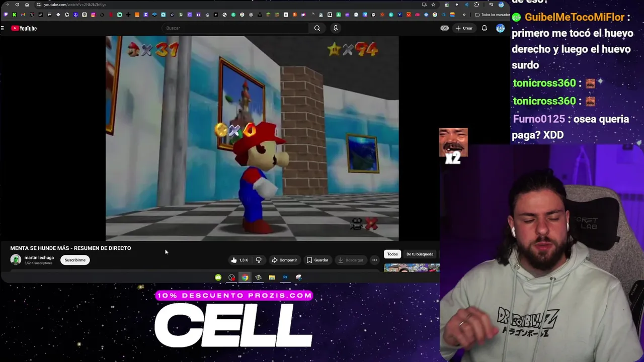Open the Instagram bookmark icon
Viewport: 644px width, 362px height.
[93, 15]
